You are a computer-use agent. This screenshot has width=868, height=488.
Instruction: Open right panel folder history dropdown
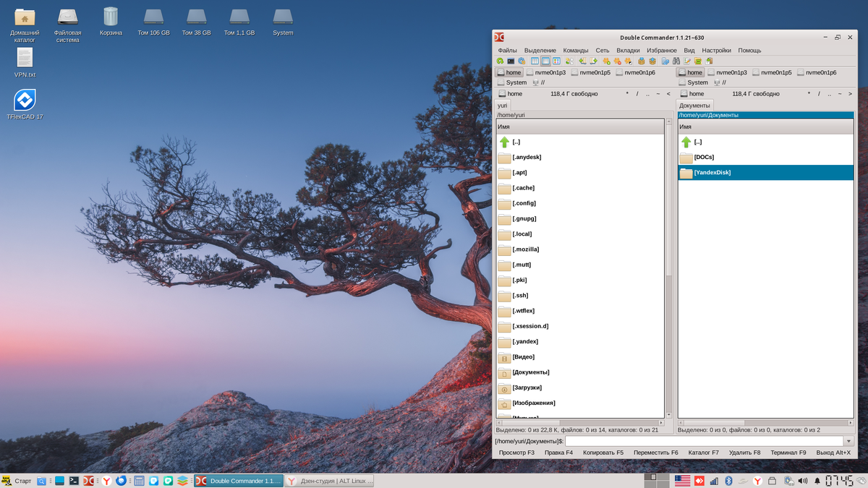click(x=851, y=93)
